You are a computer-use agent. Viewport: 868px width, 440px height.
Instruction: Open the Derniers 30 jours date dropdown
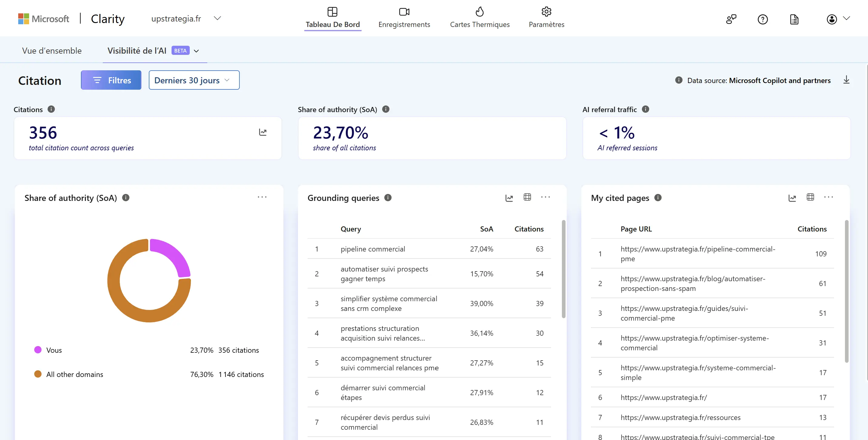[194, 80]
